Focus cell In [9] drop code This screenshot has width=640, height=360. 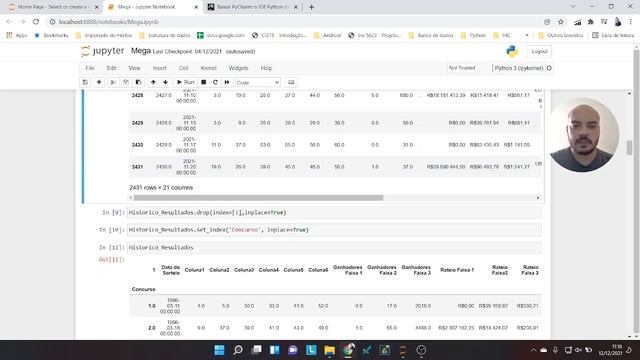(x=334, y=213)
